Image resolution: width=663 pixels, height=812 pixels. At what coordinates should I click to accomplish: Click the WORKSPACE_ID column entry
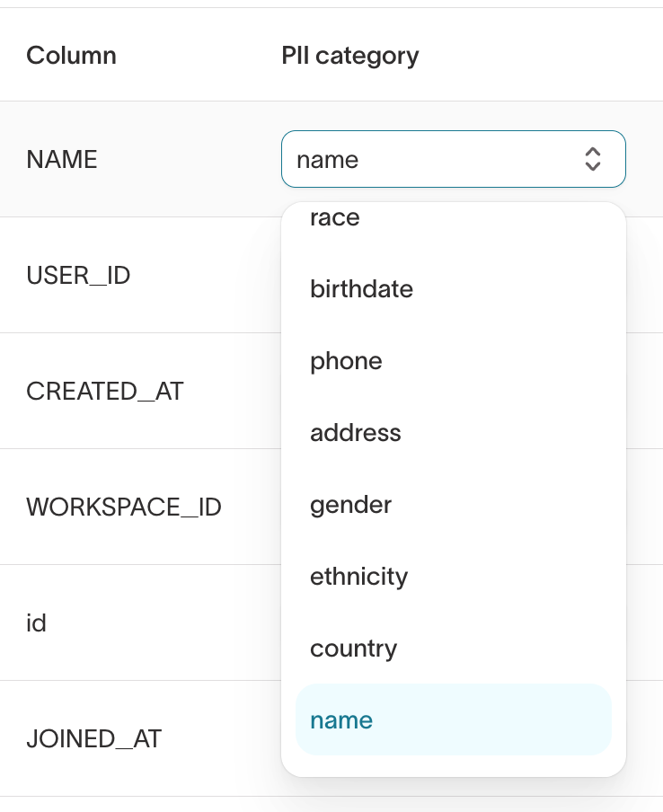coord(123,507)
